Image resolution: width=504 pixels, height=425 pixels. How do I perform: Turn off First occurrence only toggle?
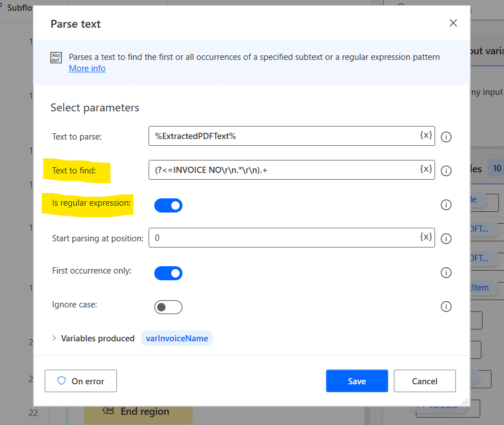tap(168, 274)
